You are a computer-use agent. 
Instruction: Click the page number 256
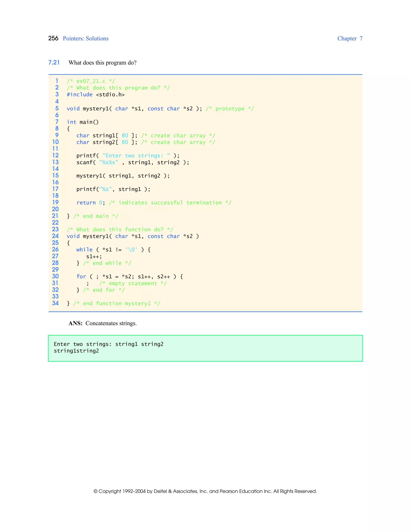(53, 38)
